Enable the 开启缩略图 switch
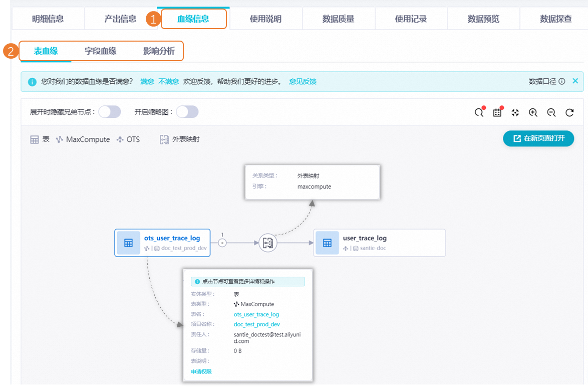The height and width of the screenshot is (388, 588). pyautogui.click(x=187, y=112)
